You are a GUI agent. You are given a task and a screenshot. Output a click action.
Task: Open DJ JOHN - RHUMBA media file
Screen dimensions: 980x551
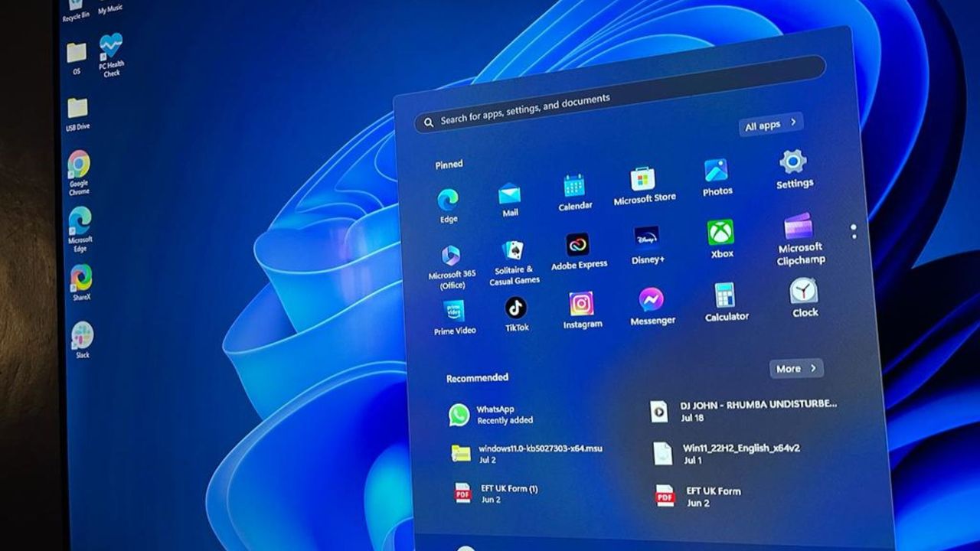(x=743, y=410)
